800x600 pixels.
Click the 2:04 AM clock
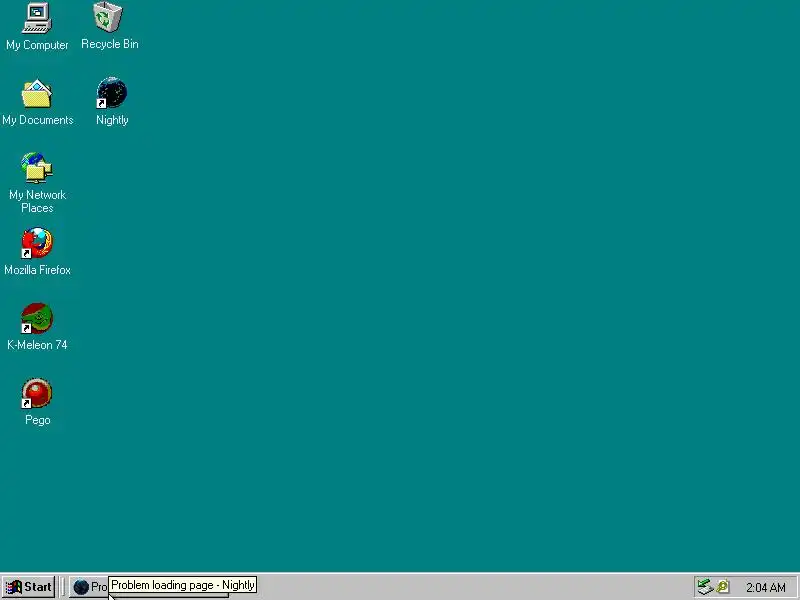(x=765, y=588)
